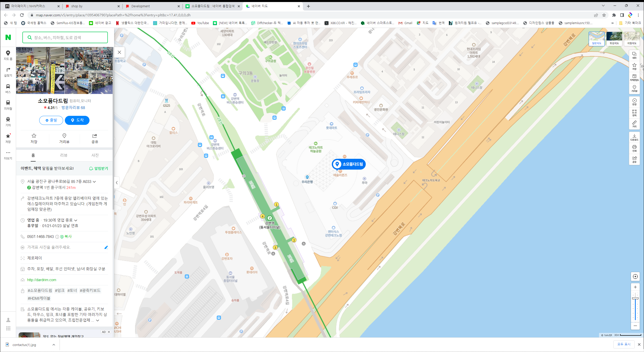The image size is (644, 352).
Task: Click the #광축키보드 hashtag
Action: click(x=90, y=290)
